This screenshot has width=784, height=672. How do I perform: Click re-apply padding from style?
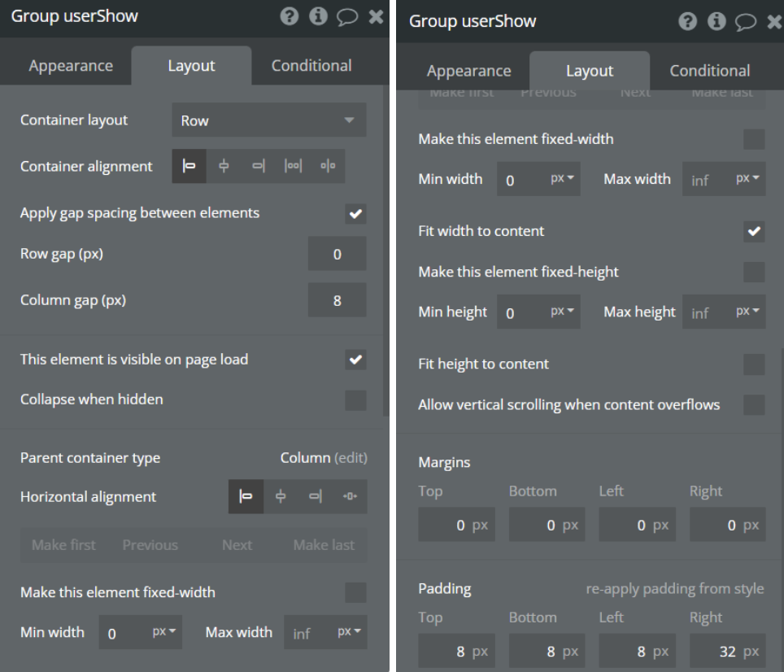(674, 588)
